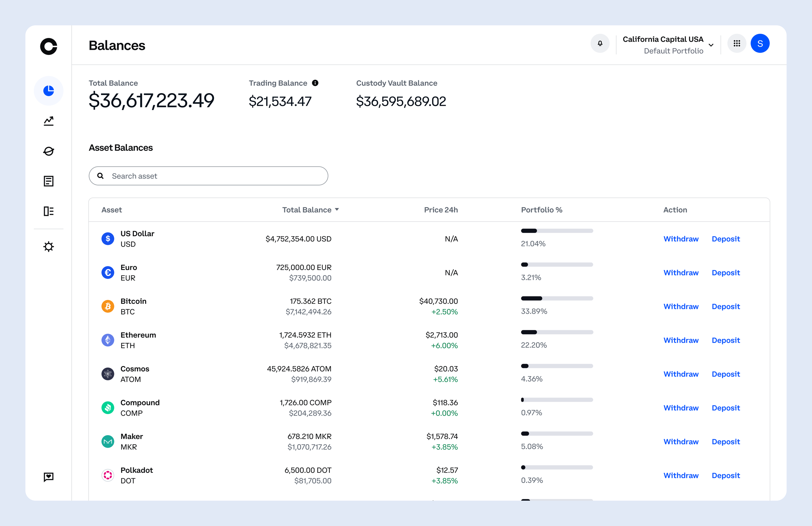Click the Portfolio % column header
The height and width of the screenshot is (526, 812).
pos(541,210)
